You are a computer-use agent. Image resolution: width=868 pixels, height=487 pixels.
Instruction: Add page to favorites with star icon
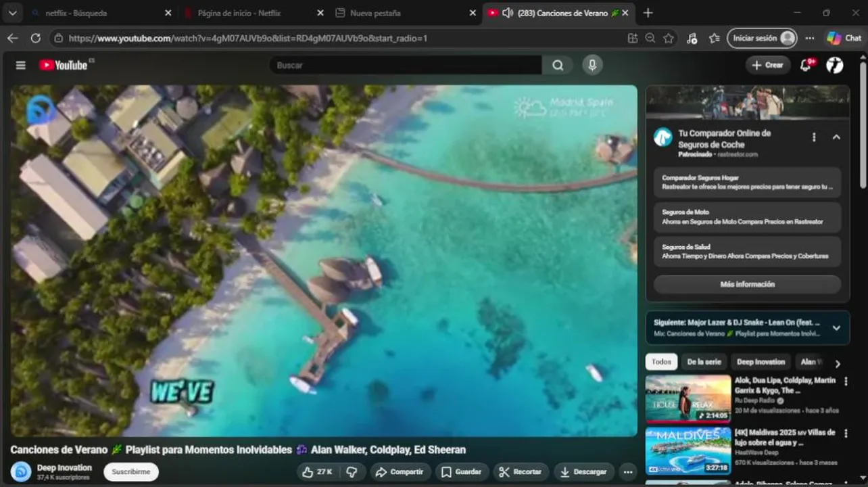669,39
